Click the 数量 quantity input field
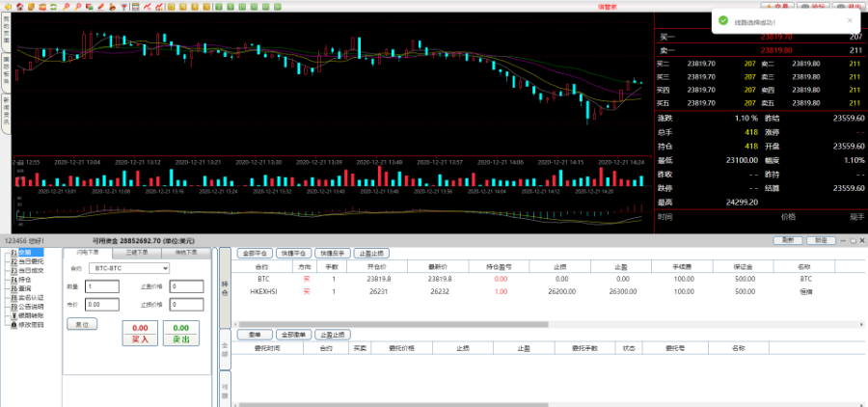868x407 pixels. click(x=101, y=286)
